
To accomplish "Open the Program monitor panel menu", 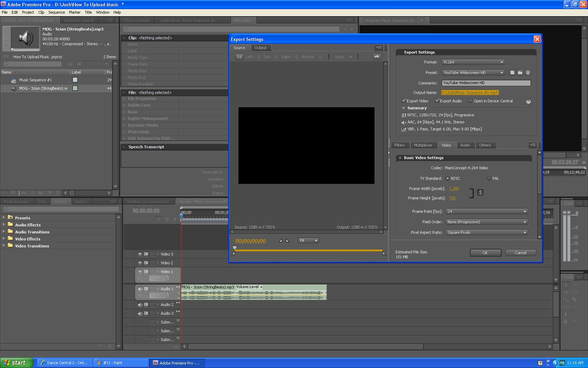I will [579, 20].
